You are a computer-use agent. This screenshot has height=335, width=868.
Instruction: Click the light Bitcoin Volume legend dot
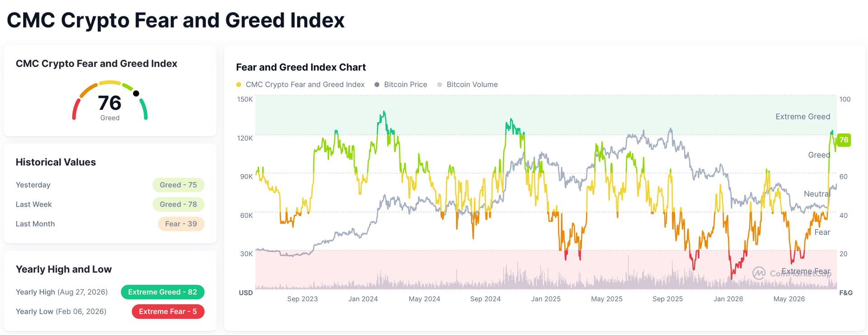point(439,85)
